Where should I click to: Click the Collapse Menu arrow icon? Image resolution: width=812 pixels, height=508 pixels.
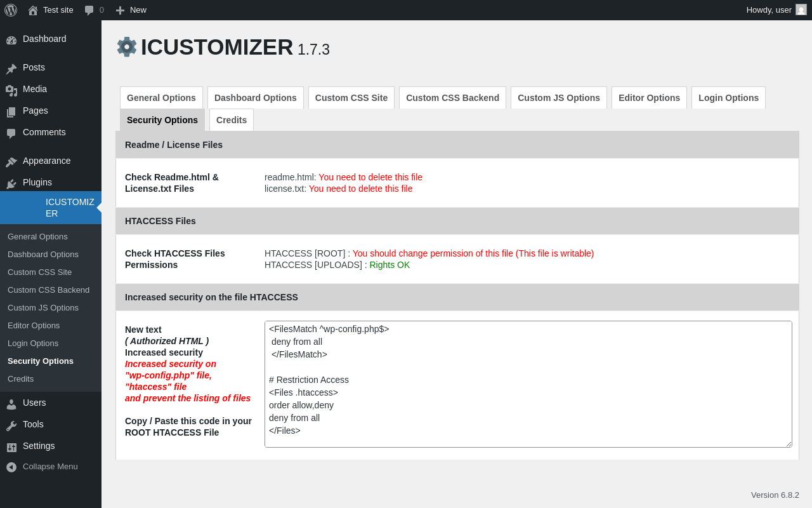(11, 467)
